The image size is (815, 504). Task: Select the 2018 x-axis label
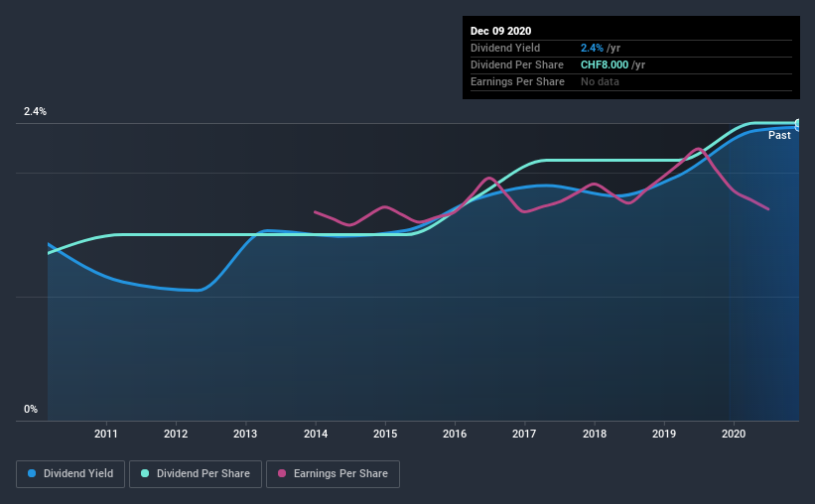[595, 434]
